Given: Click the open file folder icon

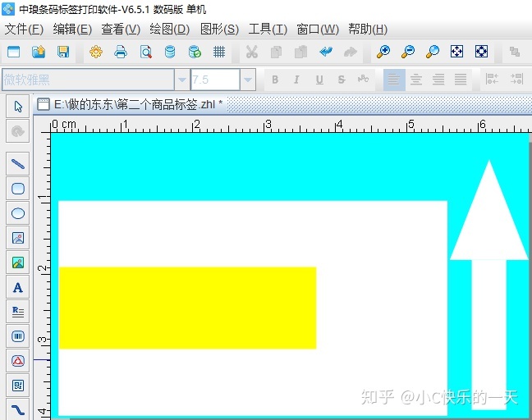Looking at the screenshot, I should (39, 52).
